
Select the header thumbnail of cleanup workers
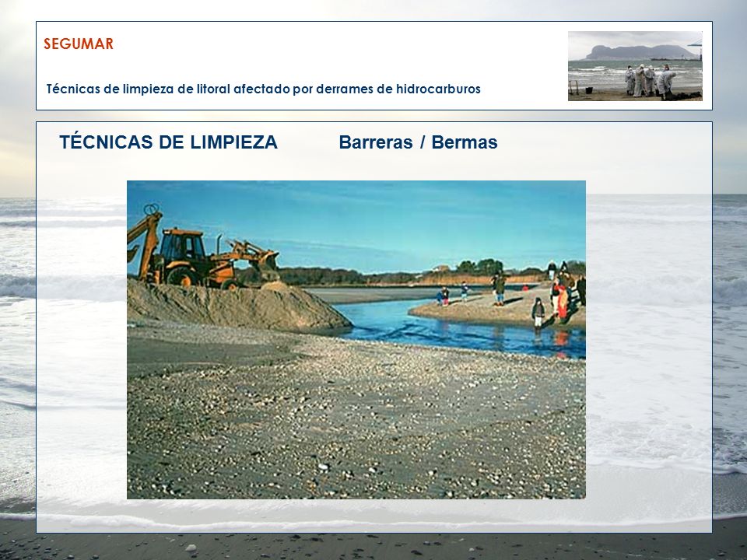[x=635, y=65]
